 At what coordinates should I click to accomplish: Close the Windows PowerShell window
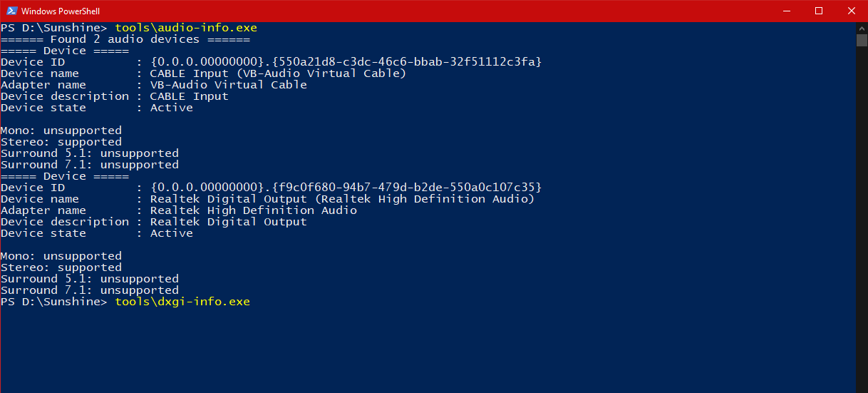[x=851, y=11]
